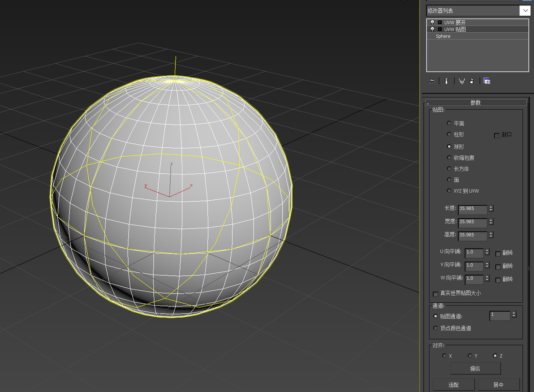Increase 长度 spinner value
Screen dimensions: 534x392
click(x=491, y=207)
